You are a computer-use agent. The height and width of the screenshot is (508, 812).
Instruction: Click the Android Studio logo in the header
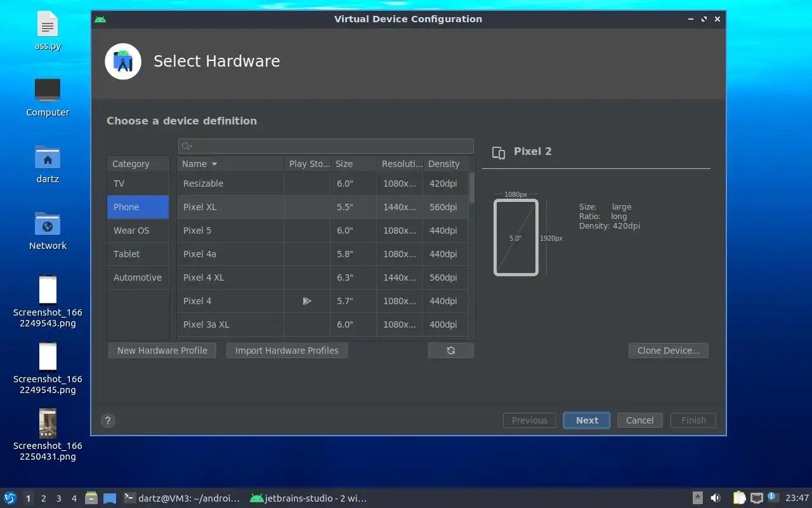(123, 62)
